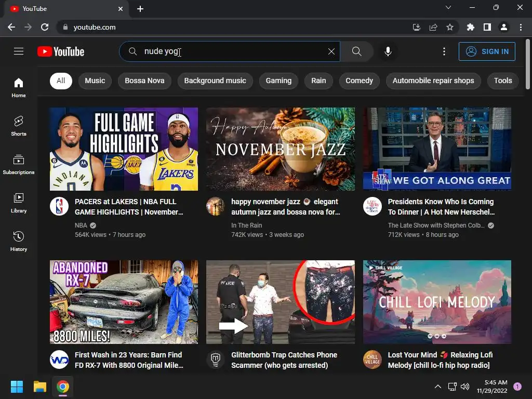The image size is (532, 399).
Task: Select the Bossa Nova filter chip
Action: 144,81
